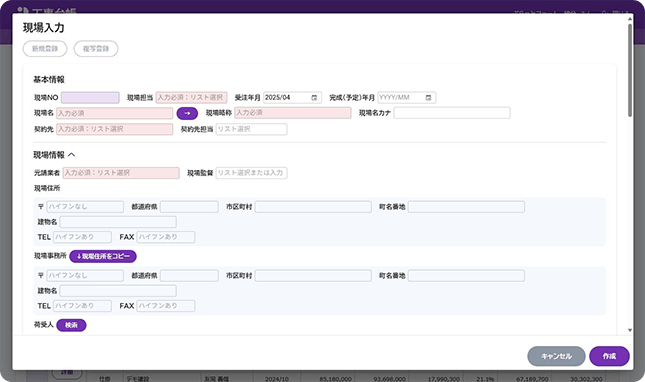The image size is (645, 382).
Task: Focus the 現場住所 TEL field
Action: tap(82, 237)
